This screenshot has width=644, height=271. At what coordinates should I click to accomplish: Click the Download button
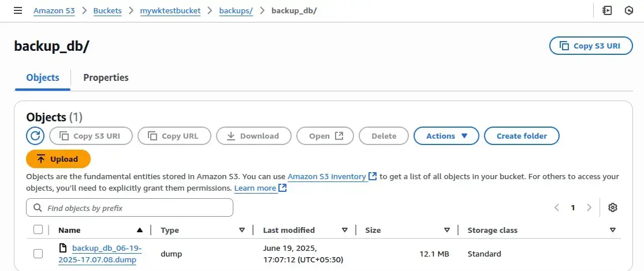(x=254, y=136)
